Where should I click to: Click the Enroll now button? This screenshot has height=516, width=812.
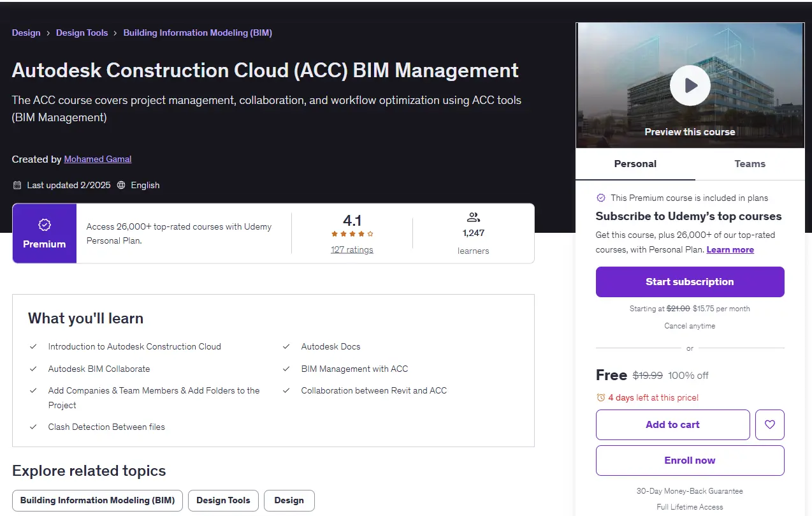[x=690, y=461]
